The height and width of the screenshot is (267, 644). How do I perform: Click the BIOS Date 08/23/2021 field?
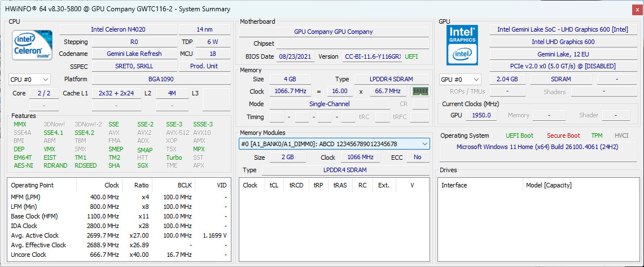pos(296,56)
